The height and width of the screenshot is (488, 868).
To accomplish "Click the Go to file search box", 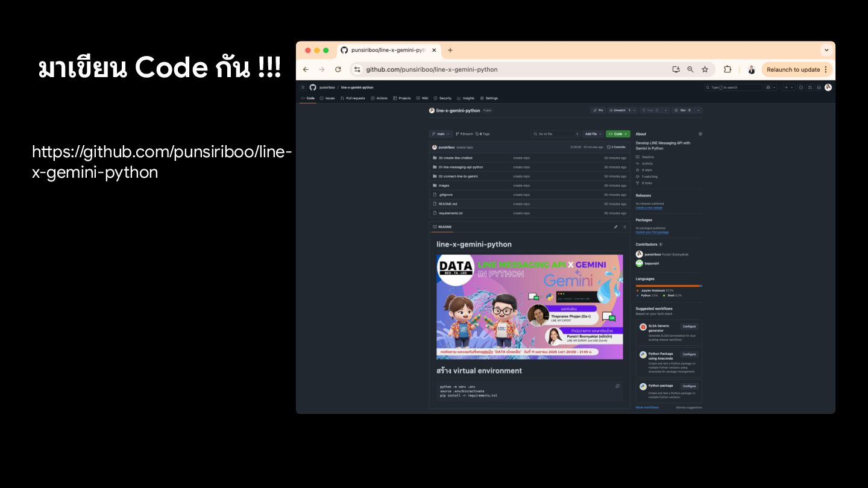I will (x=556, y=134).
